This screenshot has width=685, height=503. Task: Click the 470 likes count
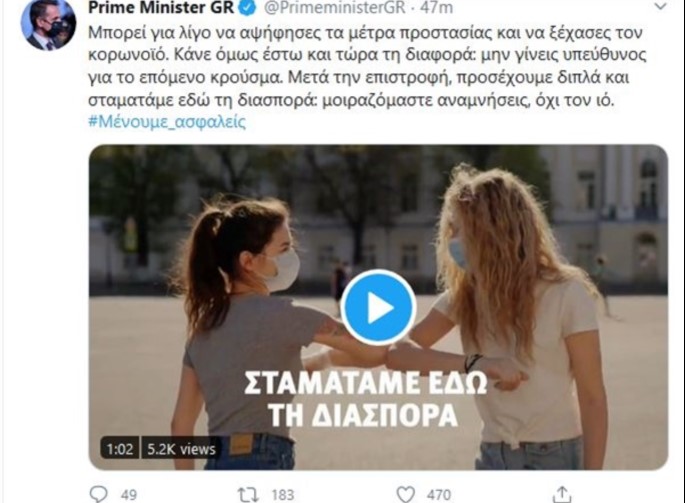pyautogui.click(x=439, y=495)
